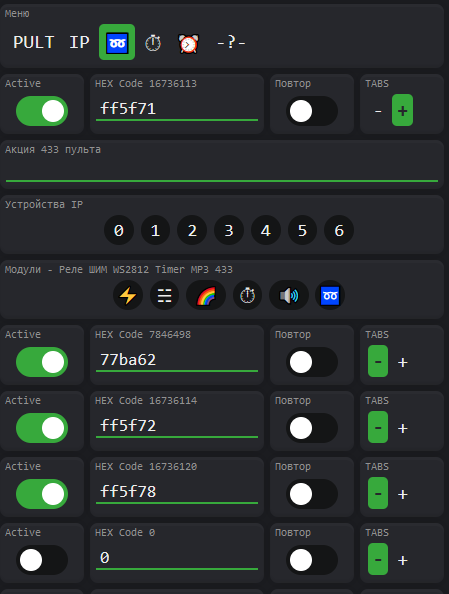Enable Active toggle for HEX Code 0
This screenshot has width=449, height=594.
tap(42, 560)
